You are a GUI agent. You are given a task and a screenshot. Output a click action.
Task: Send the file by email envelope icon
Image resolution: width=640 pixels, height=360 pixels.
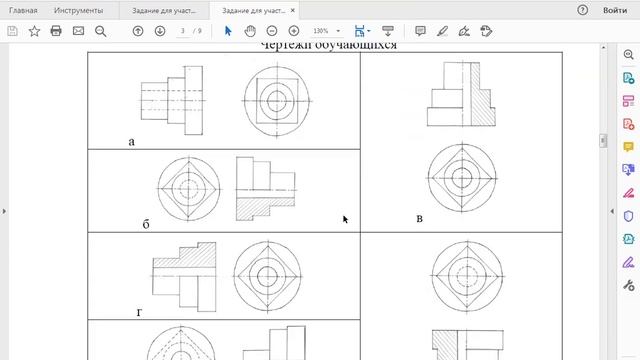click(x=78, y=31)
